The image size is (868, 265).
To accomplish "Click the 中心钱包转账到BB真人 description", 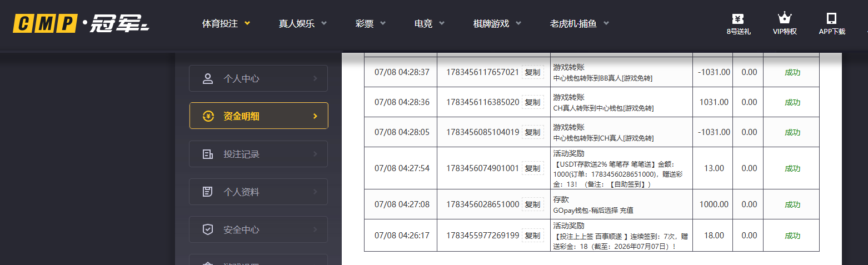I will [x=602, y=78].
